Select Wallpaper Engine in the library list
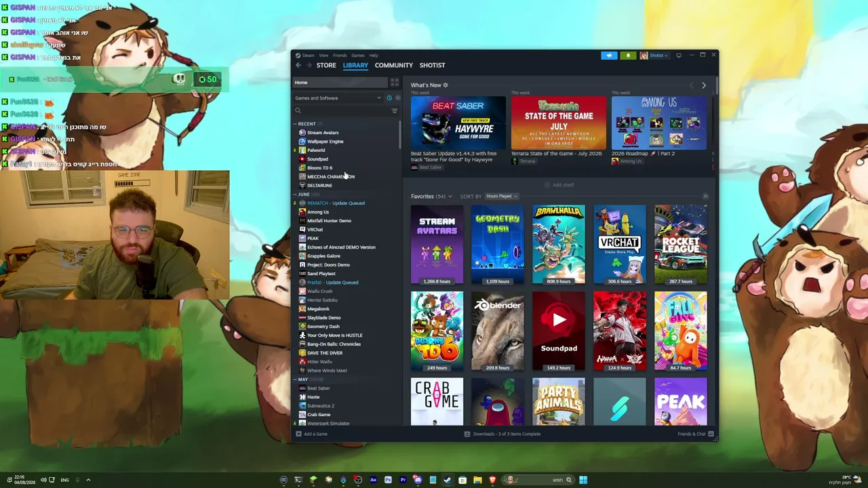 (325, 142)
